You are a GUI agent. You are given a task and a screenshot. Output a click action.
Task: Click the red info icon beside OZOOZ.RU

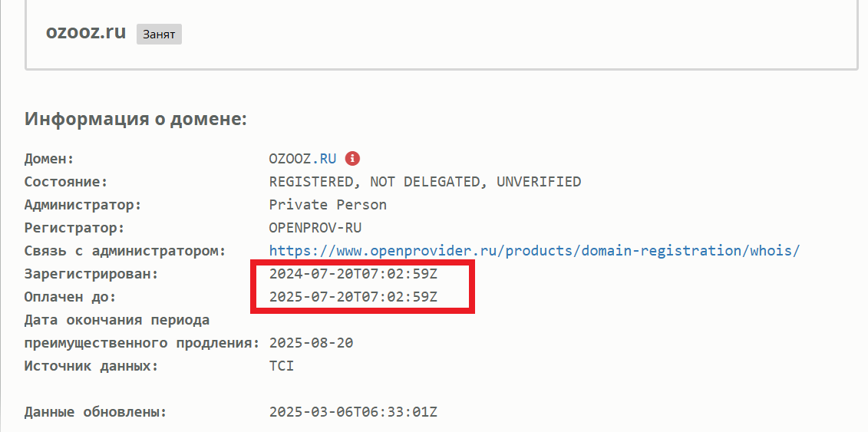[x=352, y=159]
